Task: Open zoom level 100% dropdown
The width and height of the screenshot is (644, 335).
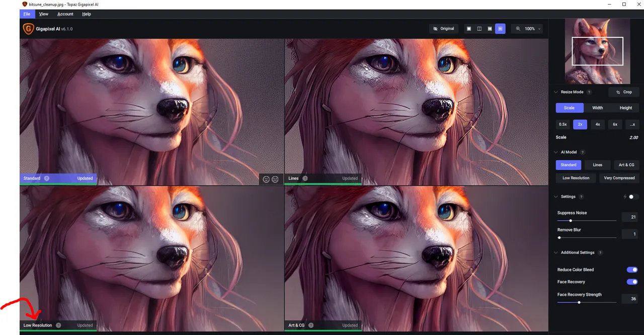Action: pos(533,29)
